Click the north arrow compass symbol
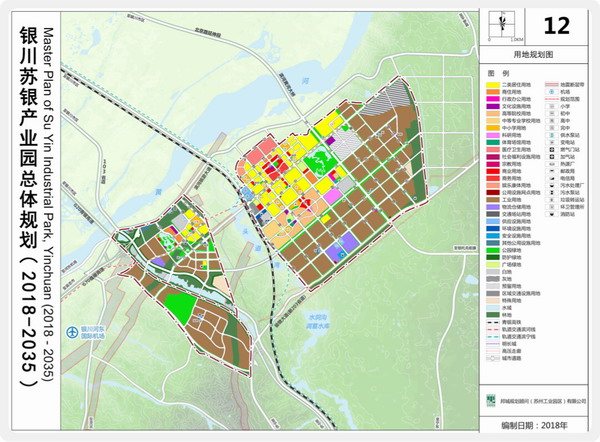Image resolution: width=600 pixels, height=442 pixels. click(x=503, y=22)
